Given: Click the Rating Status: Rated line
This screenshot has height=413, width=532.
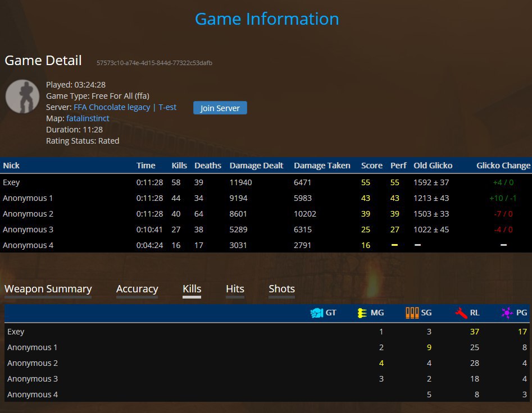Looking at the screenshot, I should [83, 141].
